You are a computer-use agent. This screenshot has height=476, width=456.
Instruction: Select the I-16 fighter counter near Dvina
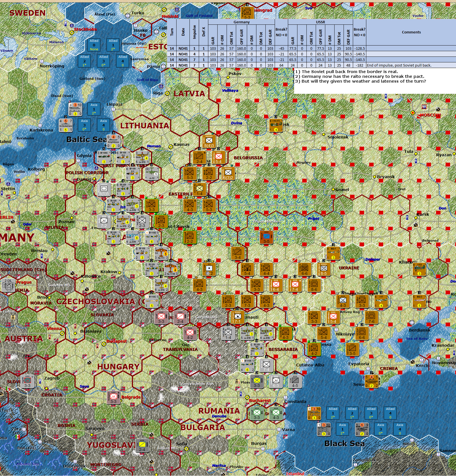click(x=276, y=125)
